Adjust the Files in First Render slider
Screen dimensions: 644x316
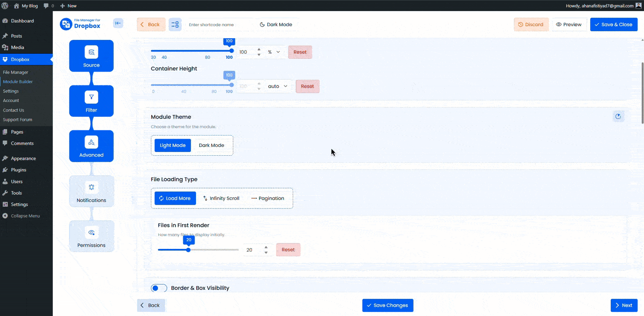188,249
